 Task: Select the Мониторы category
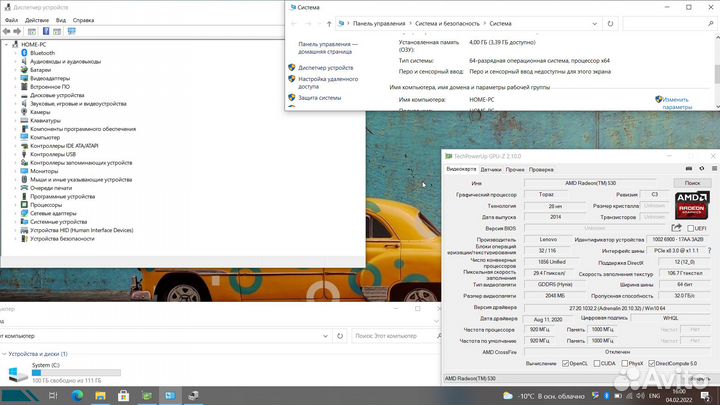(44, 171)
